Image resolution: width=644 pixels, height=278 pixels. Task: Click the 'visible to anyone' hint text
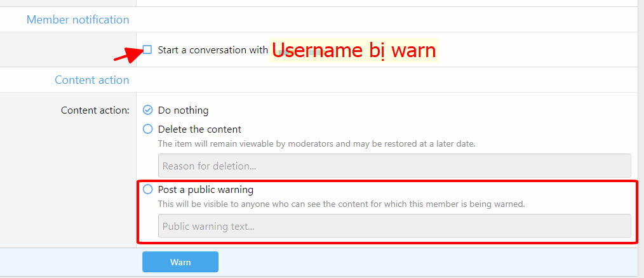pyautogui.click(x=341, y=204)
